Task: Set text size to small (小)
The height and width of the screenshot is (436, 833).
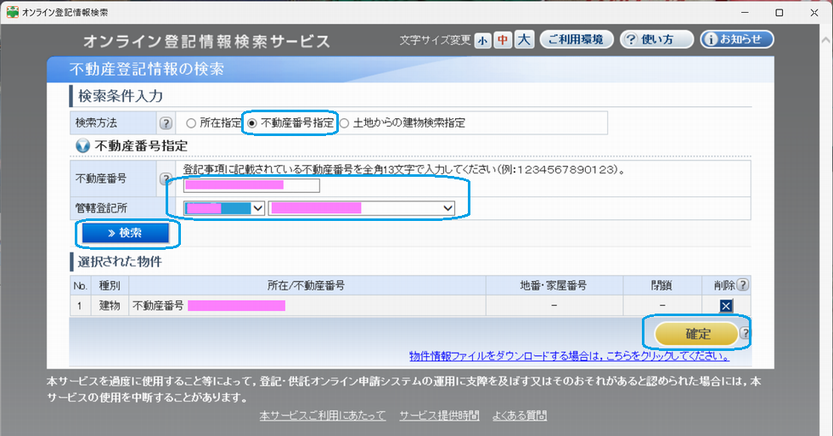Action: pyautogui.click(x=483, y=40)
